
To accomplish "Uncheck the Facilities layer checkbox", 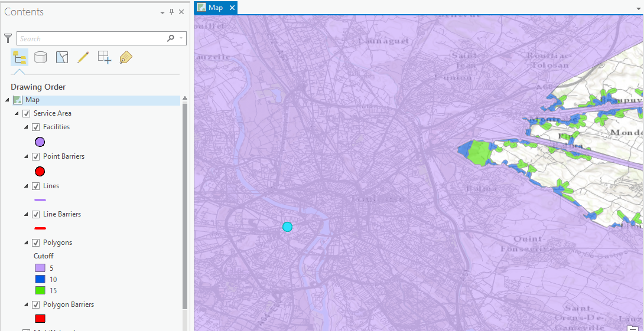I will [x=35, y=127].
